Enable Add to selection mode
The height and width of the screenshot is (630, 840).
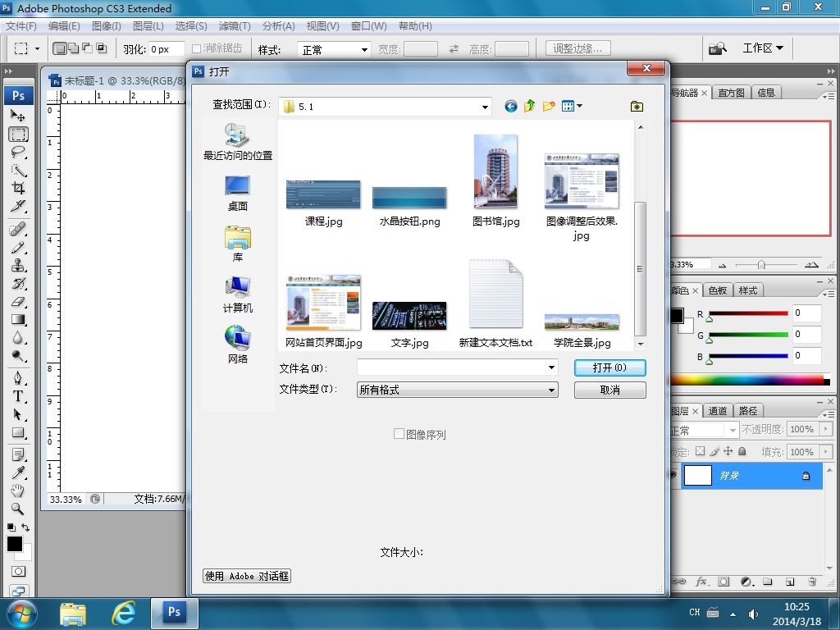point(74,48)
